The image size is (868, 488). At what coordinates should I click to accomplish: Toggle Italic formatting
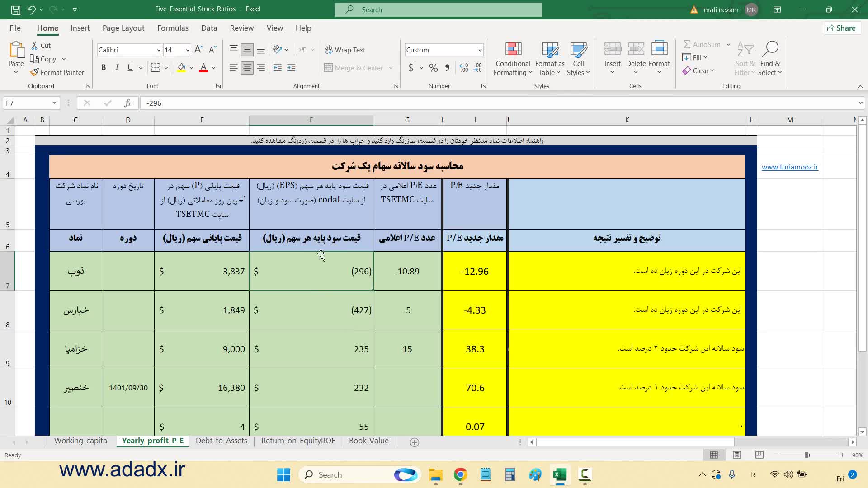(x=117, y=68)
